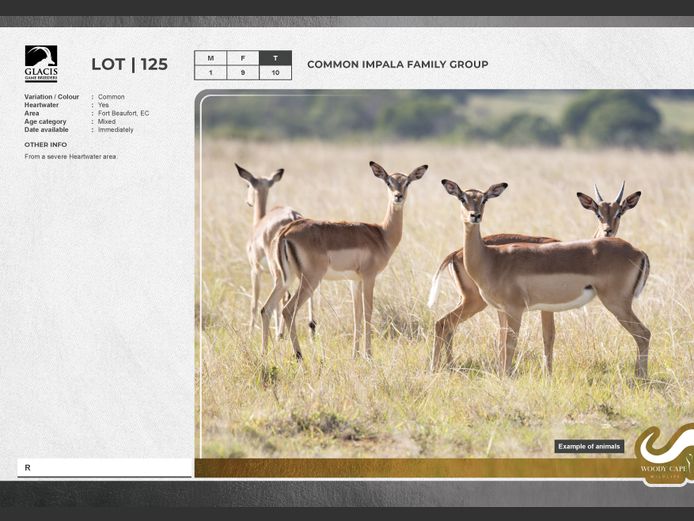This screenshot has height=521, width=694.
Task: Click the 'COMMON IMPALA FAMILY GROUP' title
Action: (397, 65)
